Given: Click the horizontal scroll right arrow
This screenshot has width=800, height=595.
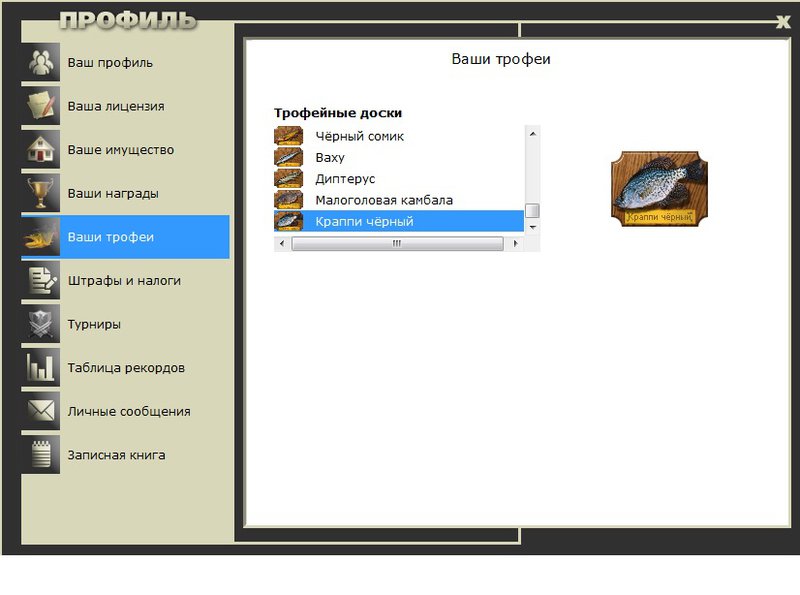Looking at the screenshot, I should click(x=515, y=243).
